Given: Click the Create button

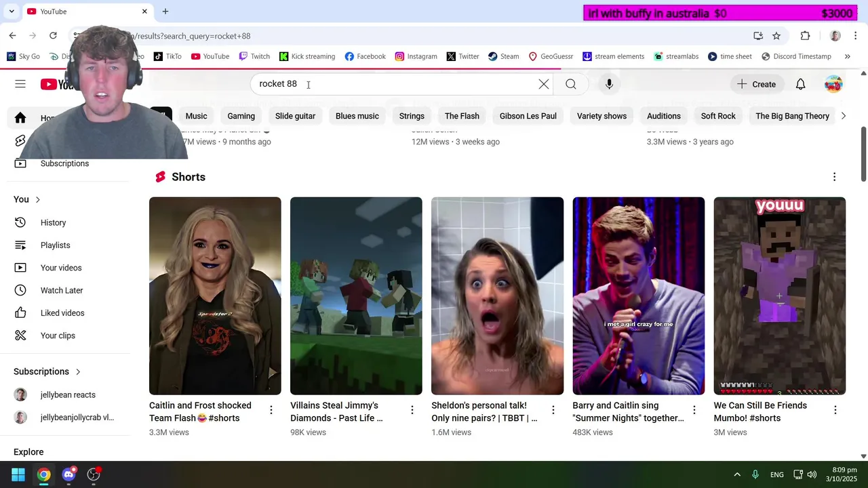Looking at the screenshot, I should (757, 84).
